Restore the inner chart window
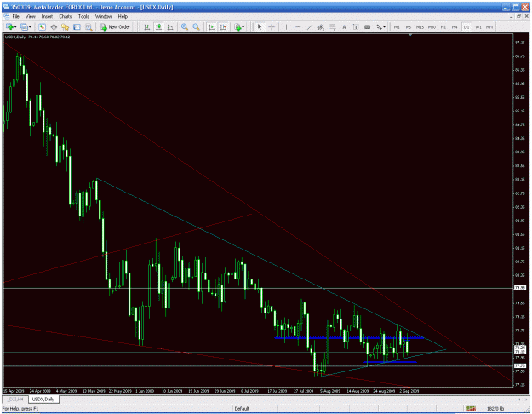Image resolution: width=532 pixels, height=414 pixels. pyautogui.click(x=518, y=16)
